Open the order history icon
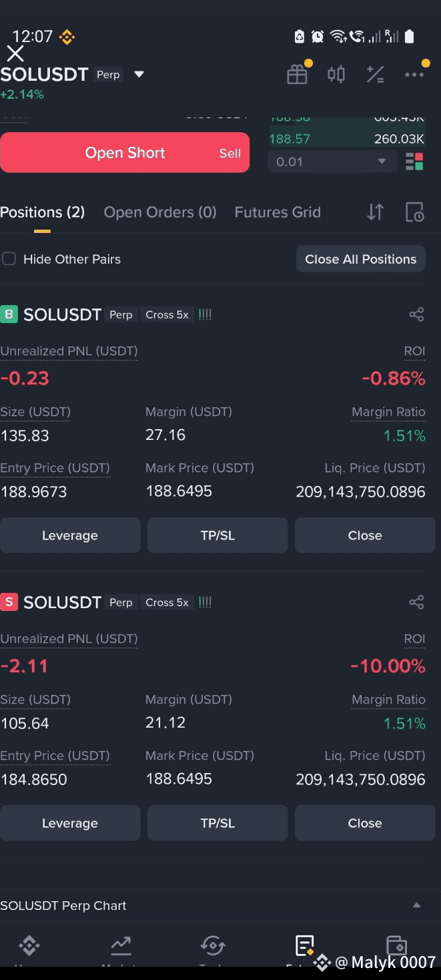Viewport: 441px width, 980px height. [x=414, y=212]
